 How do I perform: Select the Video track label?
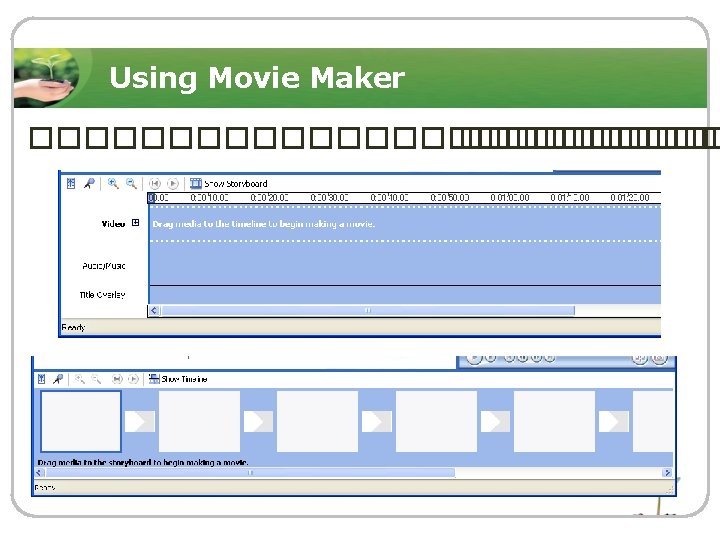pyautogui.click(x=113, y=224)
